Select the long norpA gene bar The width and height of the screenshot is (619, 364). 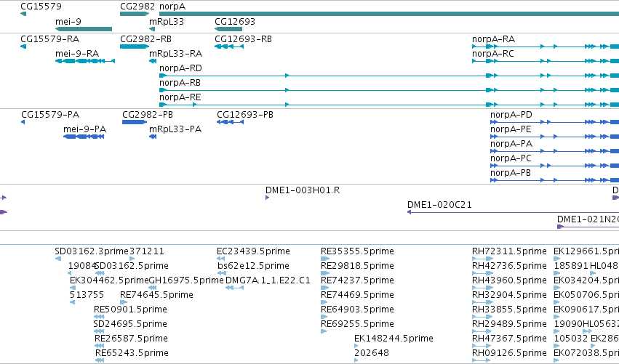[x=389, y=14]
